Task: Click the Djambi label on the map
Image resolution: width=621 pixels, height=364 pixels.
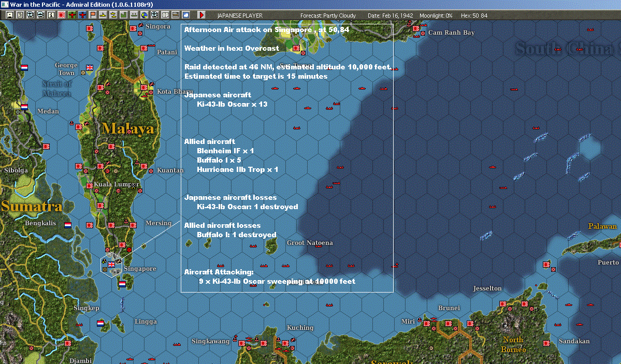Action: (x=80, y=360)
